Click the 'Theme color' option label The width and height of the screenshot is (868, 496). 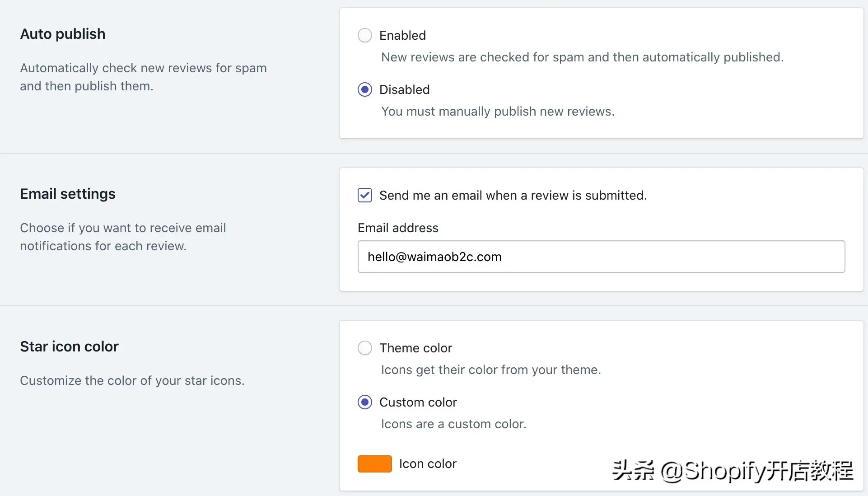coord(415,348)
